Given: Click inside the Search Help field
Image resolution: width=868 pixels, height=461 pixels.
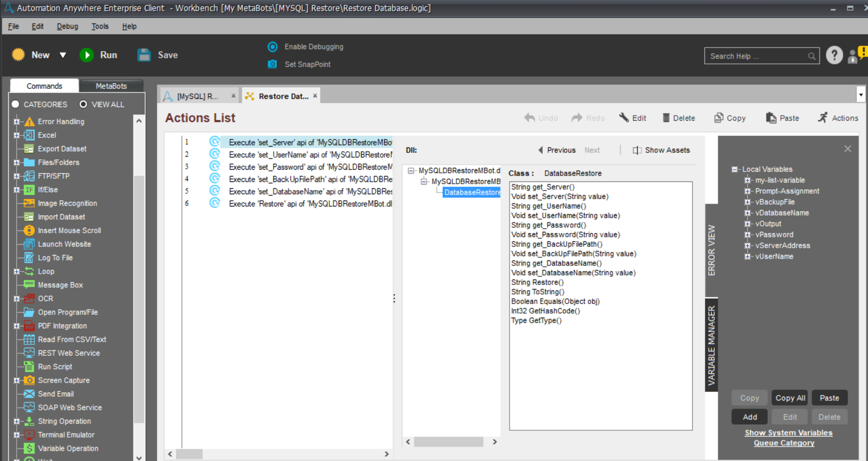Looking at the screenshot, I should click(757, 56).
